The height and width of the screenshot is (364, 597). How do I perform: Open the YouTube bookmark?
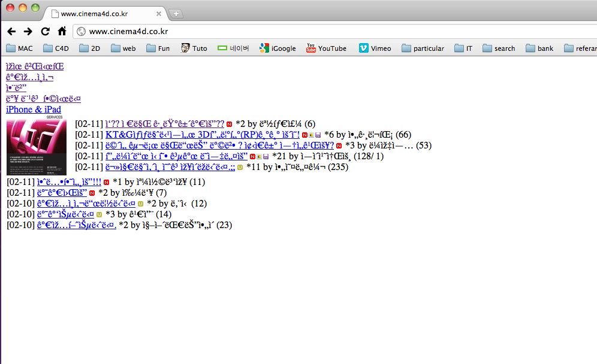coord(326,48)
